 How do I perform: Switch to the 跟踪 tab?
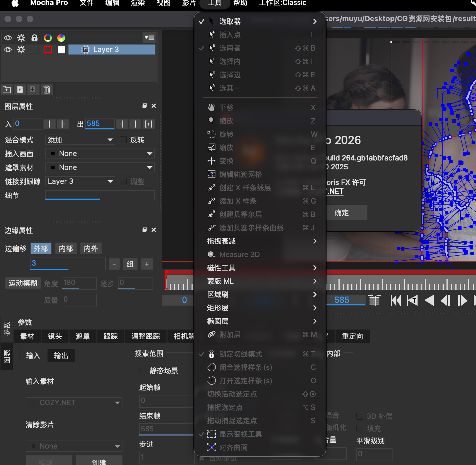pos(111,336)
